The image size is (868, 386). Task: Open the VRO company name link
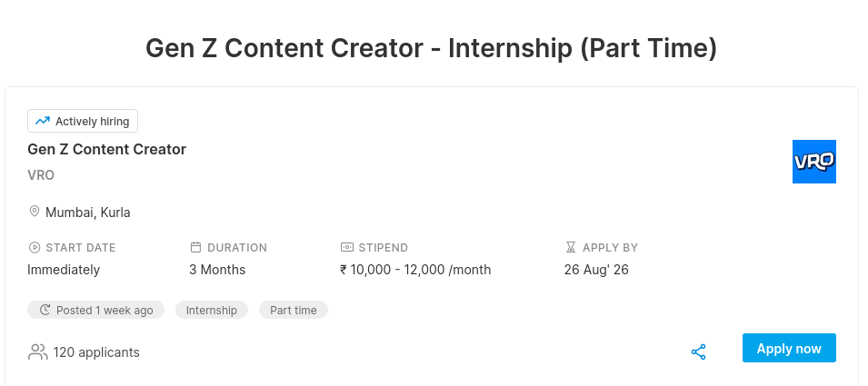(x=41, y=175)
